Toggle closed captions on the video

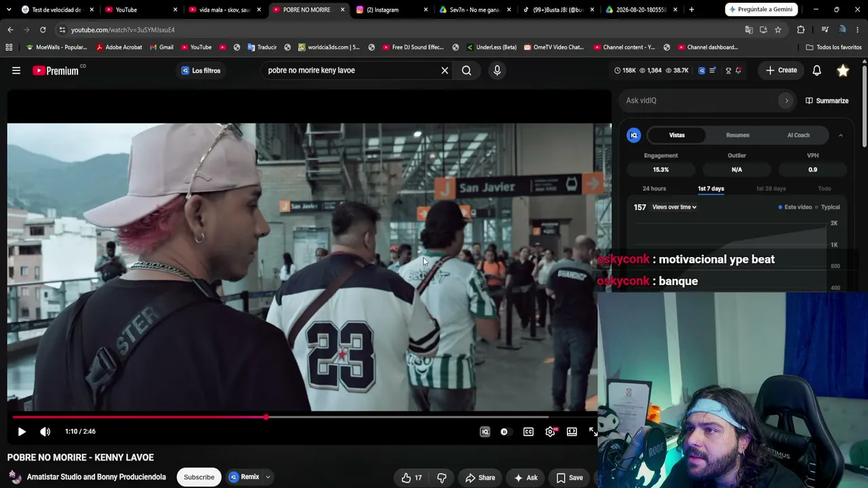pyautogui.click(x=528, y=432)
